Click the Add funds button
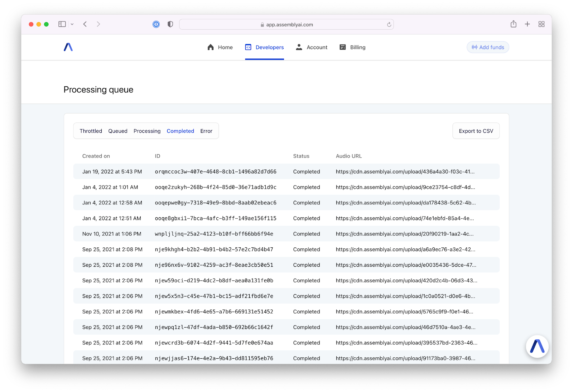 (488, 47)
